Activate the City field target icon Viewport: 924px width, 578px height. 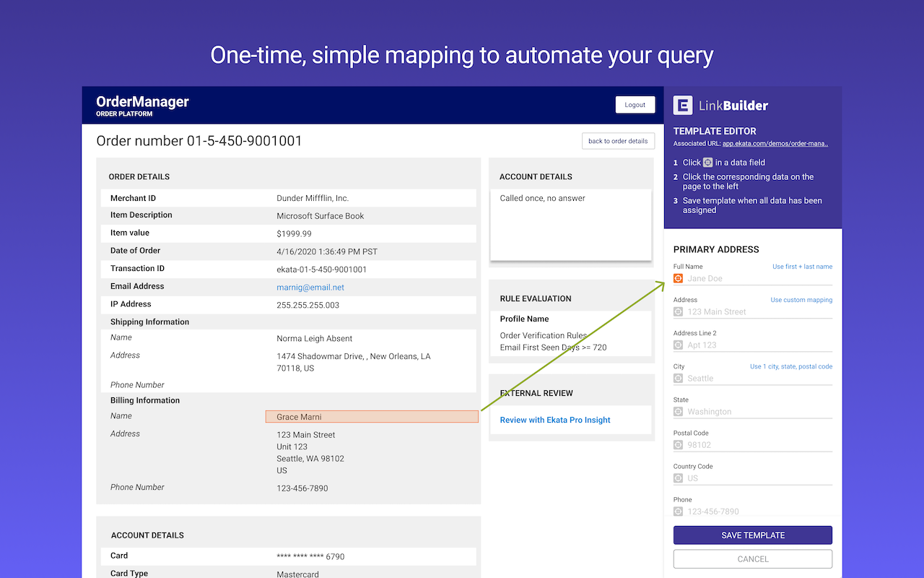[678, 378]
